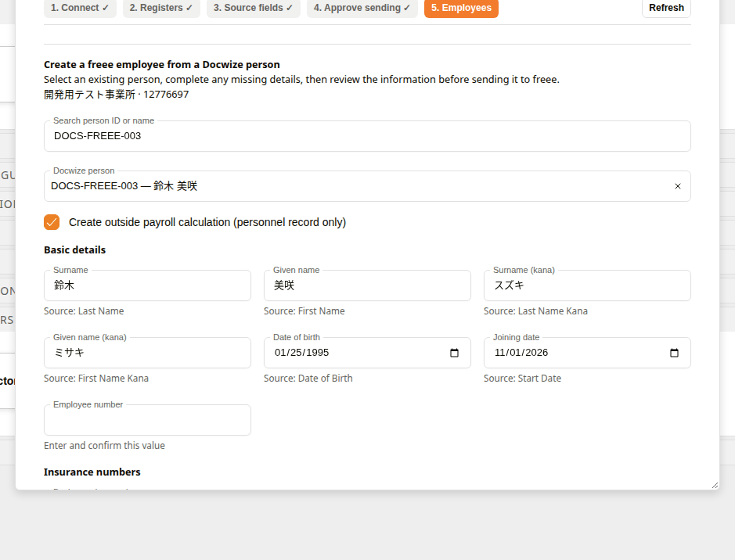
Task: Open the Date of birth calendar picker icon
Action: coord(454,353)
